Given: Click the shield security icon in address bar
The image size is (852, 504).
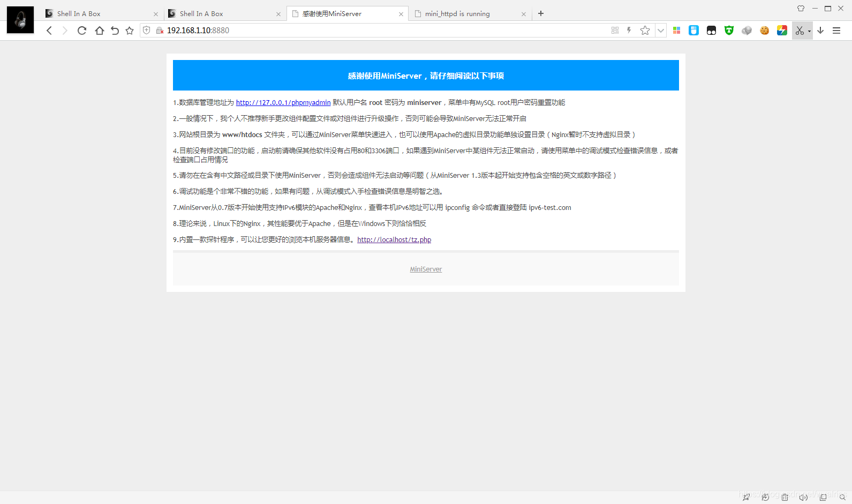Looking at the screenshot, I should point(146,31).
